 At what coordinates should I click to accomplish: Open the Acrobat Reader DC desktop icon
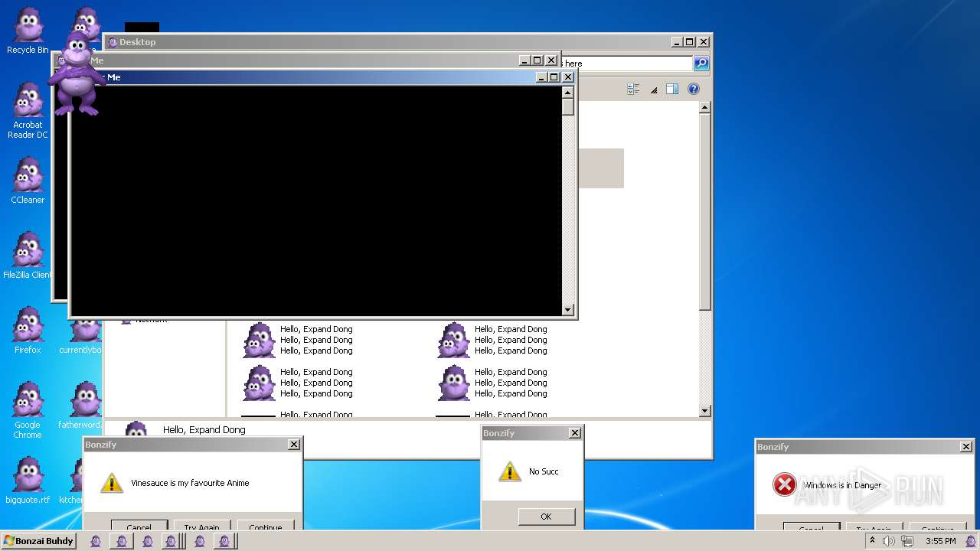click(28, 110)
